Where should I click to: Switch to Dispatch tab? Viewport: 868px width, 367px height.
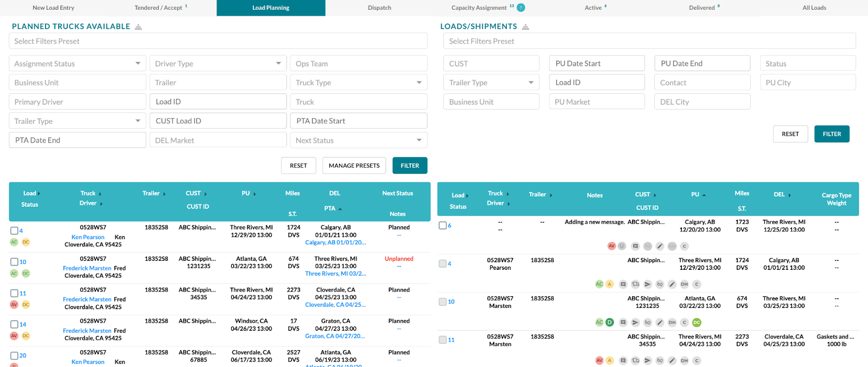click(380, 8)
